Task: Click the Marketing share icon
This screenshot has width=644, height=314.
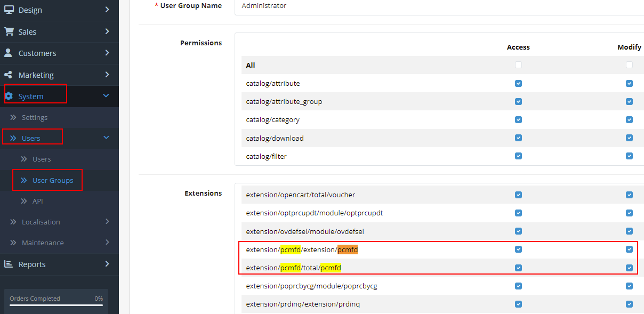Action: [9, 75]
